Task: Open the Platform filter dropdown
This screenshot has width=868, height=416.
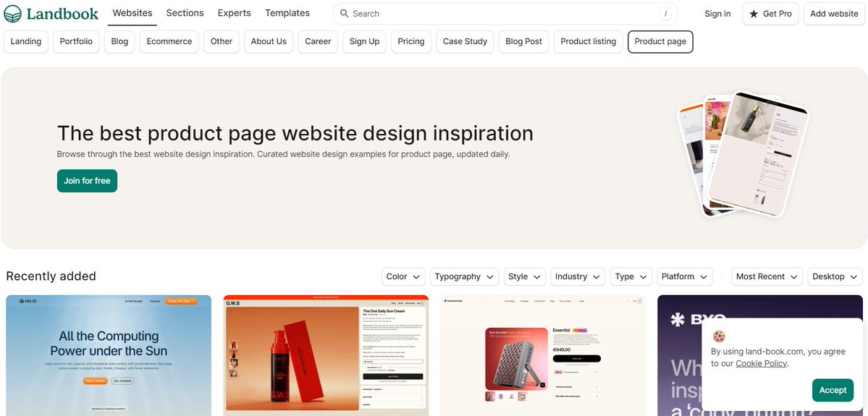Action: 684,276
